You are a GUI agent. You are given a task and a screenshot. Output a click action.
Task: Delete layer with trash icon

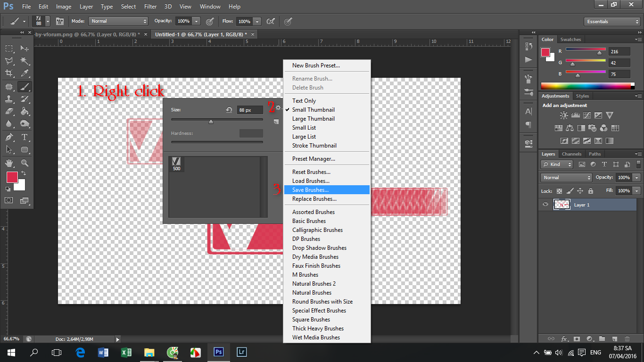click(x=627, y=338)
